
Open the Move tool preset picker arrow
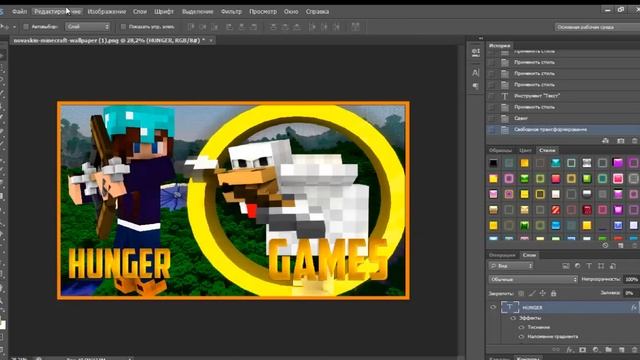[x=14, y=27]
